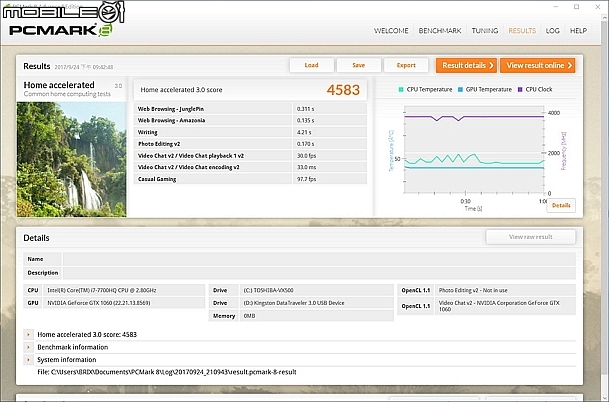
Task: Select Video Chat playback 1 v2 row
Action: [250, 155]
